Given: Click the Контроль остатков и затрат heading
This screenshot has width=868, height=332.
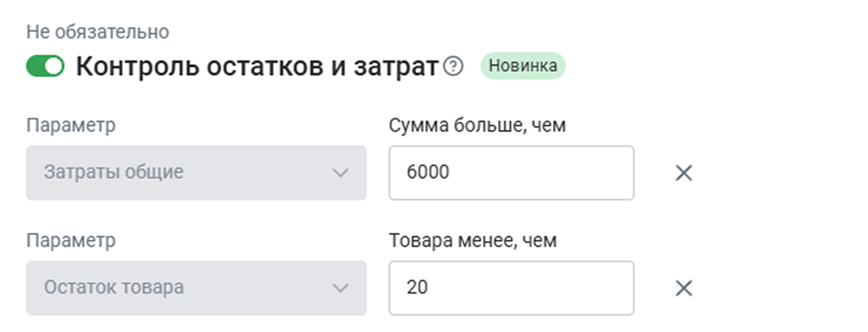Looking at the screenshot, I should [x=257, y=67].
